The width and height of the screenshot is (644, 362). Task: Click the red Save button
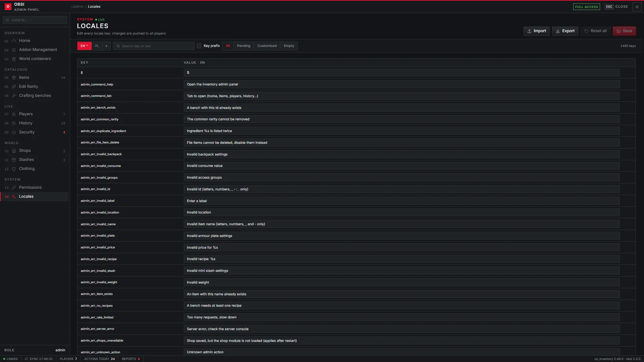(x=624, y=31)
